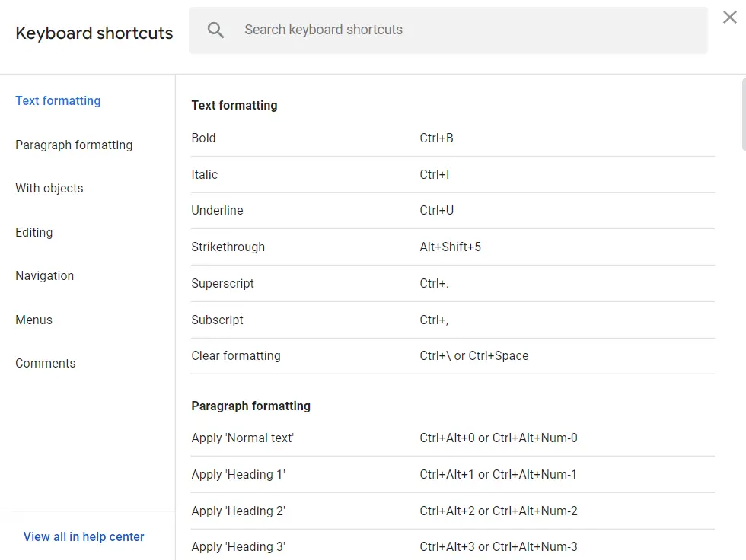
Task: Select Editing category in sidebar
Action: click(x=34, y=232)
